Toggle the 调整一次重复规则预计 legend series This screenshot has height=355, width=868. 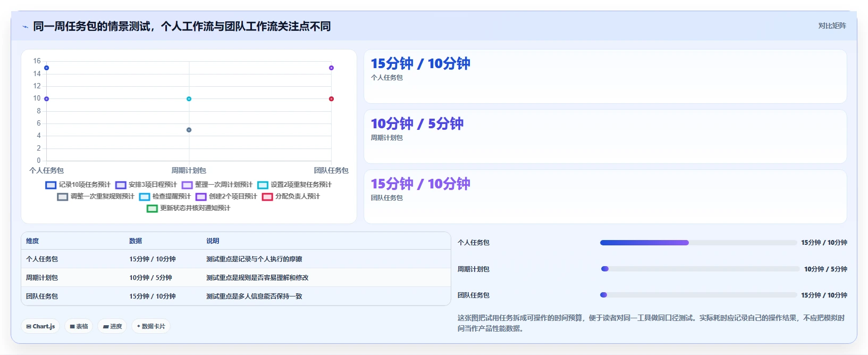pyautogui.click(x=96, y=196)
